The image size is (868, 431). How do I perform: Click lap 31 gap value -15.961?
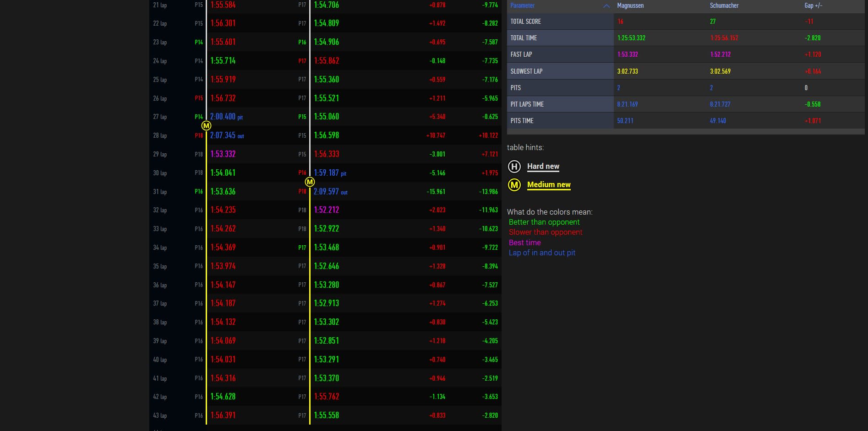[x=436, y=192]
